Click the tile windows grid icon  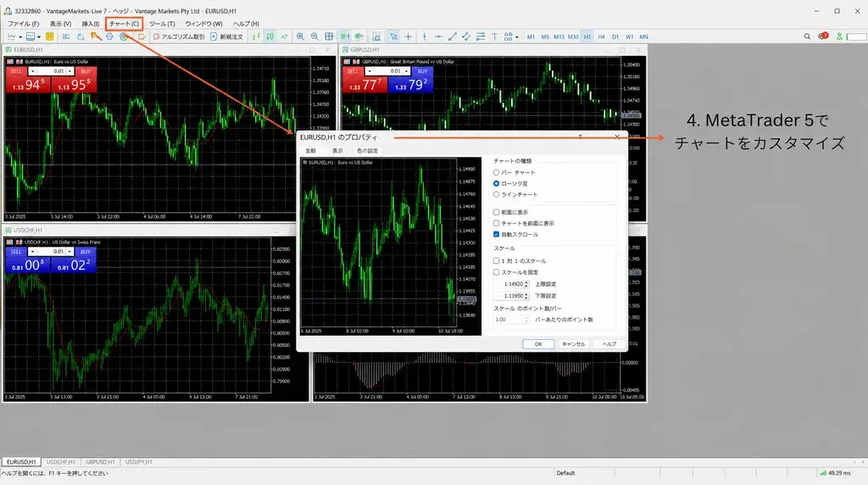pyautogui.click(x=329, y=36)
